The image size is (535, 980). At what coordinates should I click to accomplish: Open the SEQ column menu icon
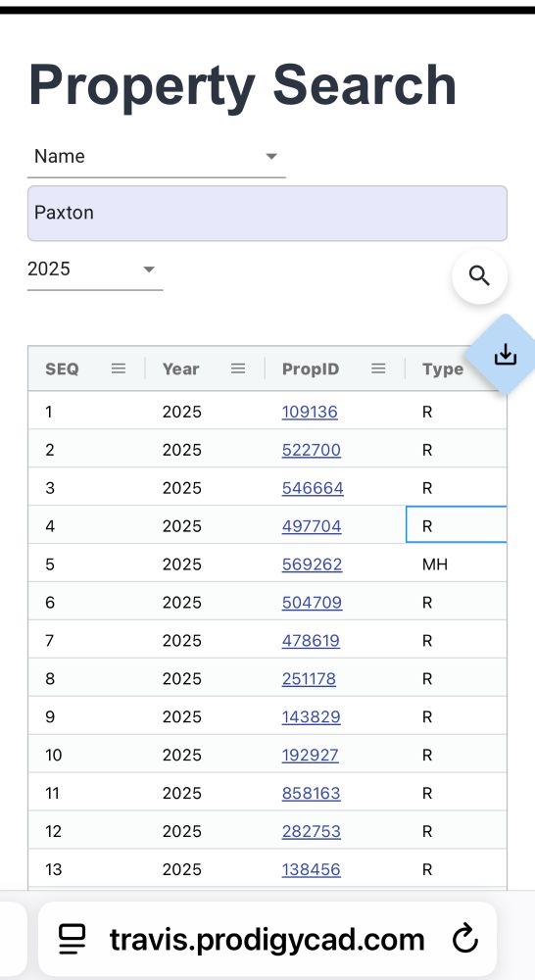click(x=119, y=368)
